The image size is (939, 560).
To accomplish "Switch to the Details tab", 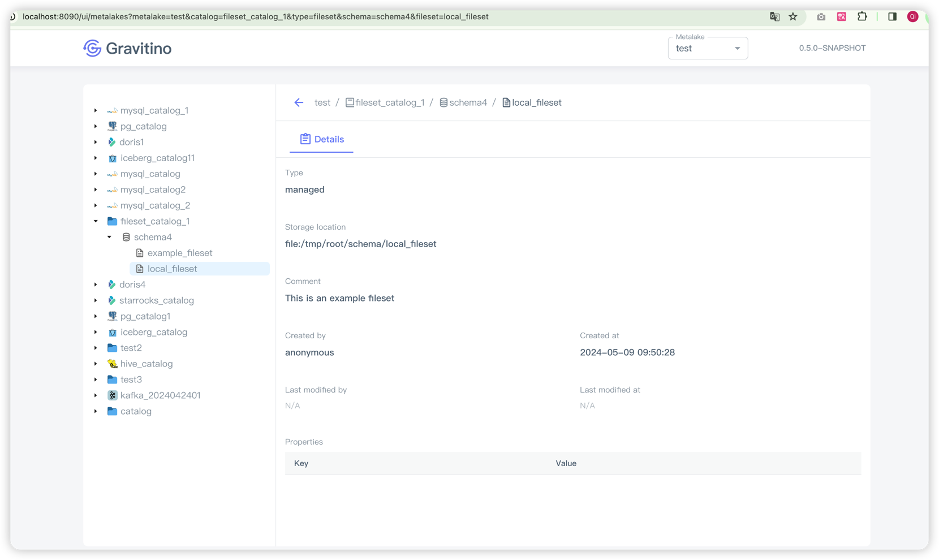I will click(321, 139).
